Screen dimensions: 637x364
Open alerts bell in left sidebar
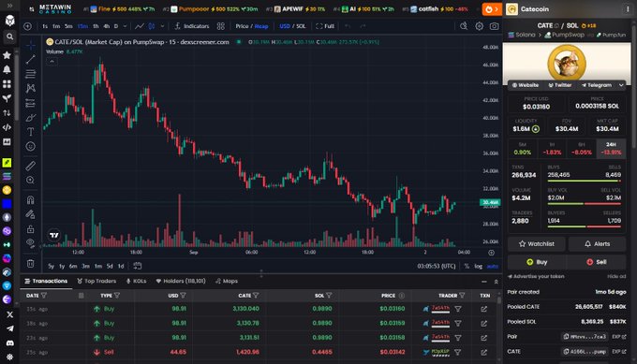click(7, 69)
